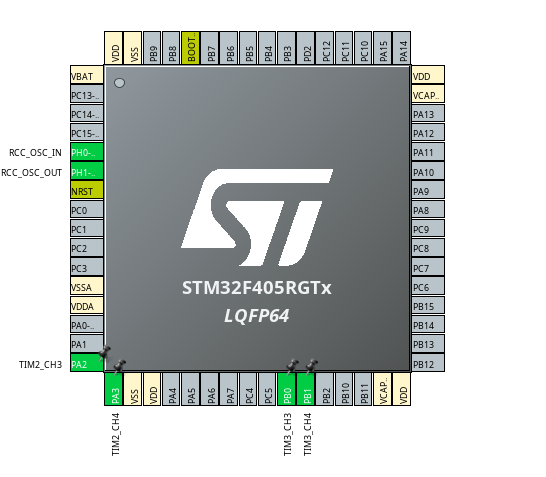Select the green PA3 pin
Image resolution: width=546 pixels, height=477 pixels.
[x=114, y=389]
